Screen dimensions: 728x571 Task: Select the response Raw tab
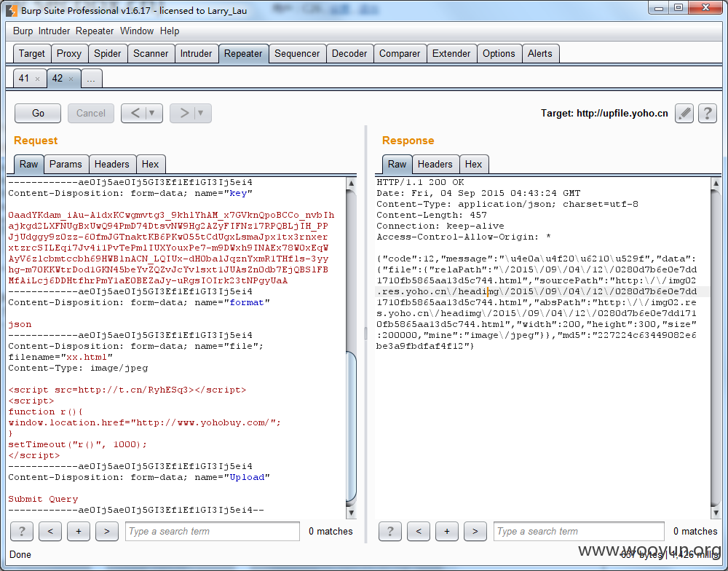397,164
